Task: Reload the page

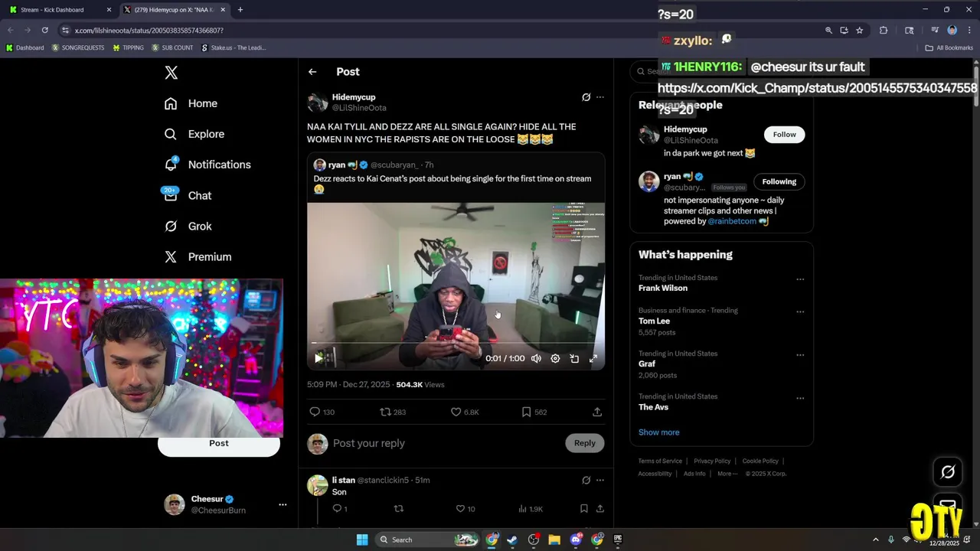Action: 45,31
